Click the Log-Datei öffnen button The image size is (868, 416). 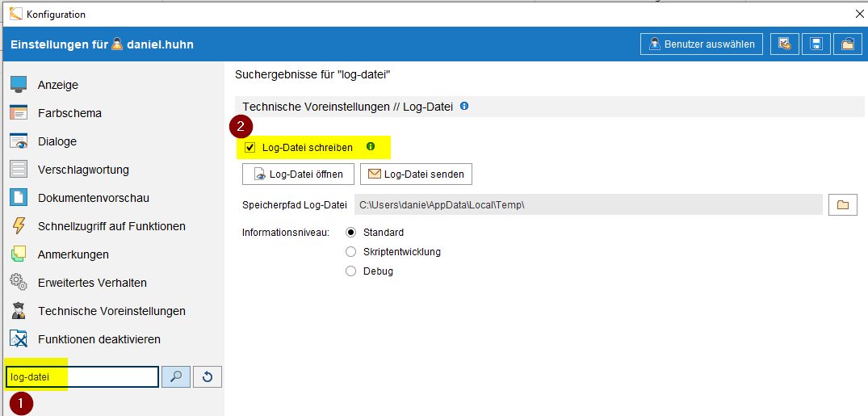(x=299, y=174)
